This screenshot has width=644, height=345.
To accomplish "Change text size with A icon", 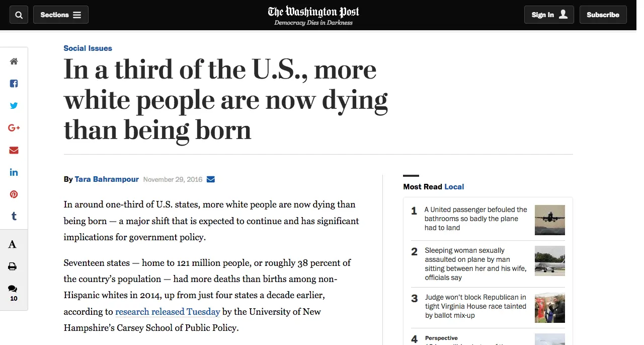I will point(13,245).
